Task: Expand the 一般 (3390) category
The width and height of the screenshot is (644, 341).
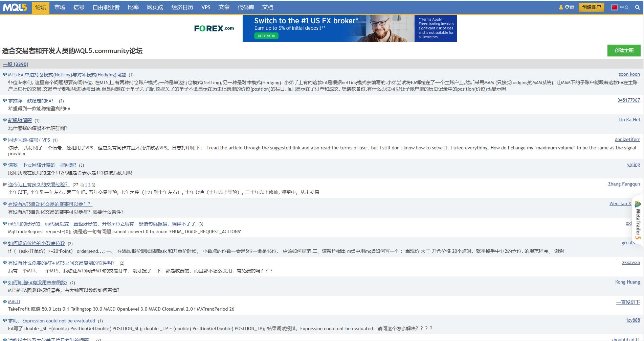Action: 16,64
